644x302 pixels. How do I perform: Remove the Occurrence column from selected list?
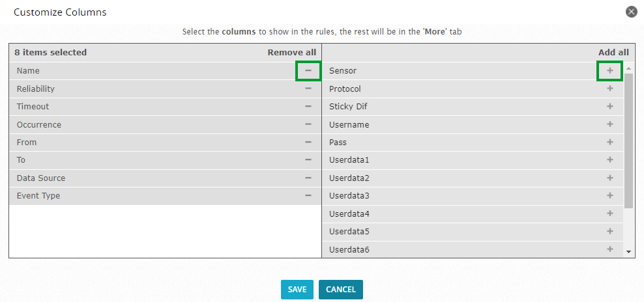click(x=308, y=124)
